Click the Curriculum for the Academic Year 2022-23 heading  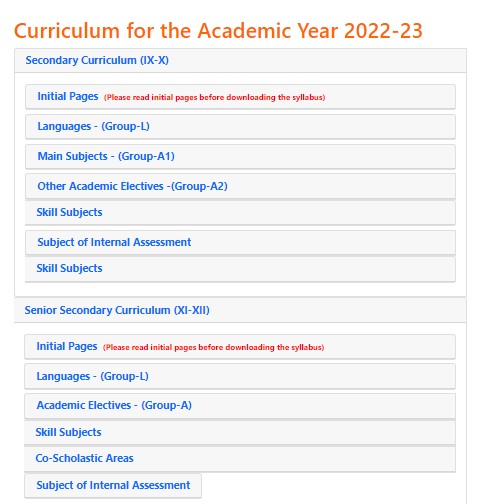218,31
